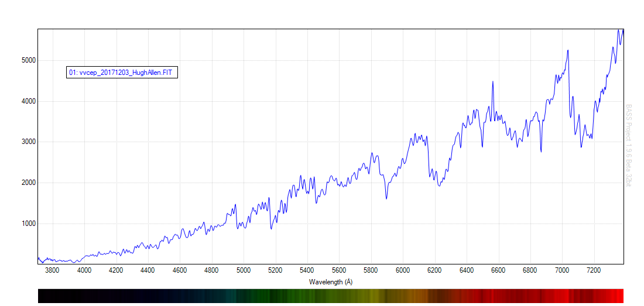Click the 3800 wavelength tick label
The width and height of the screenshot is (644, 306).
coord(52,270)
